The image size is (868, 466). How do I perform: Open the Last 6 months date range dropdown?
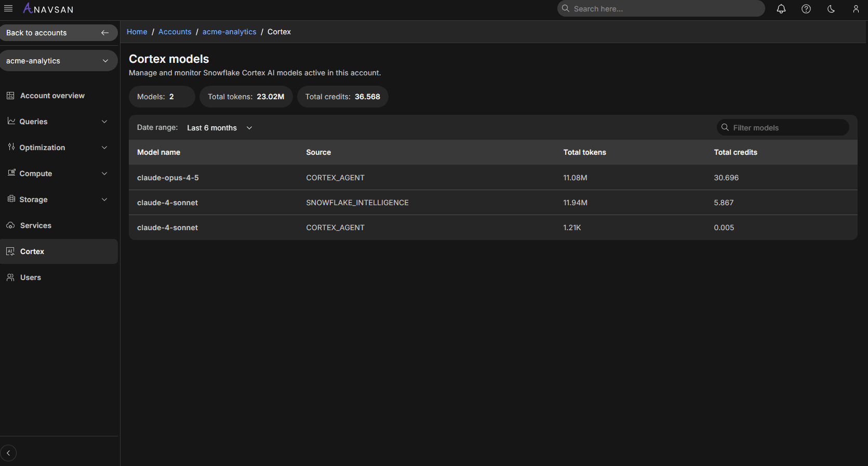[x=220, y=128]
